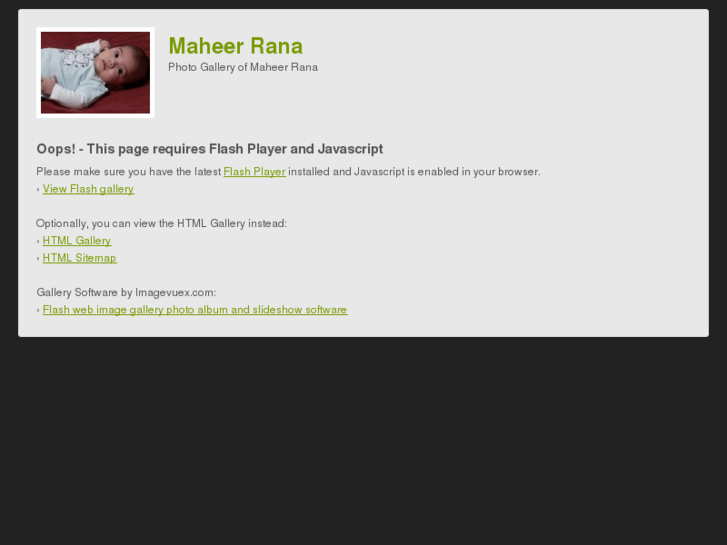This screenshot has height=545, width=727.
Task: Click the Maheer Rana green title
Action: (x=236, y=46)
